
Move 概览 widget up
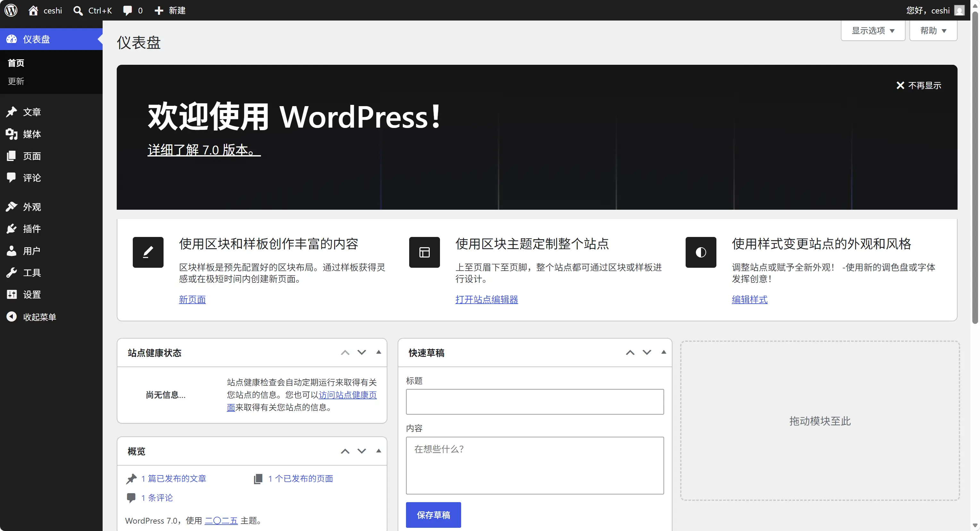345,451
